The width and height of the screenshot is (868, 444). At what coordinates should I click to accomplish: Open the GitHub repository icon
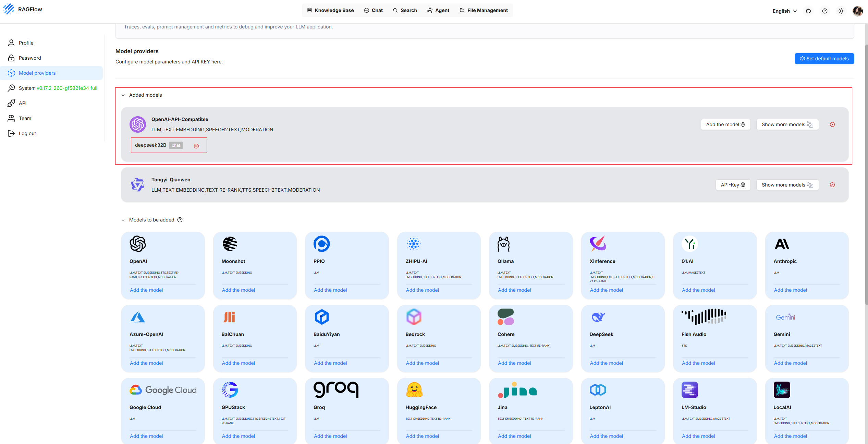tap(808, 11)
